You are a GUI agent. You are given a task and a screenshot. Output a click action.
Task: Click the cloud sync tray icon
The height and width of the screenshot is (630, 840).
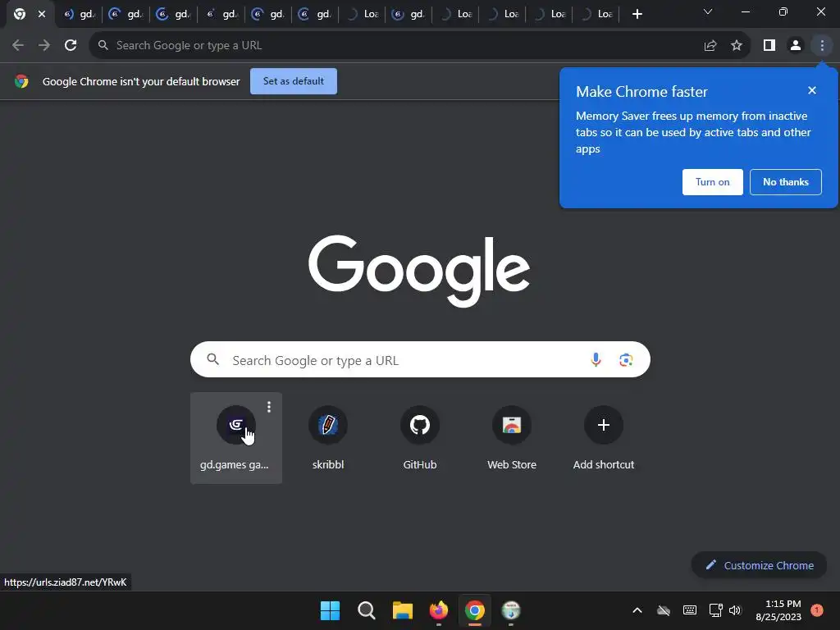point(664,610)
